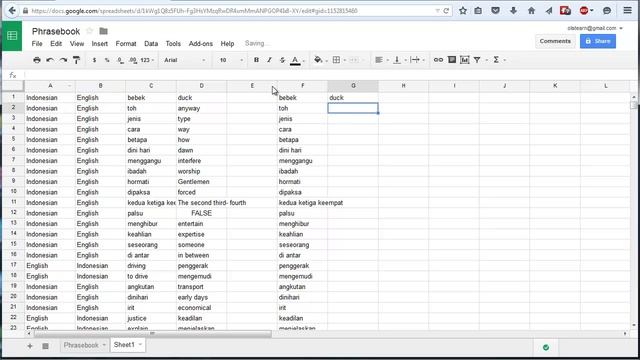Open the Functions sigma dropdown
This screenshot has height=360, width=640.
(x=499, y=60)
